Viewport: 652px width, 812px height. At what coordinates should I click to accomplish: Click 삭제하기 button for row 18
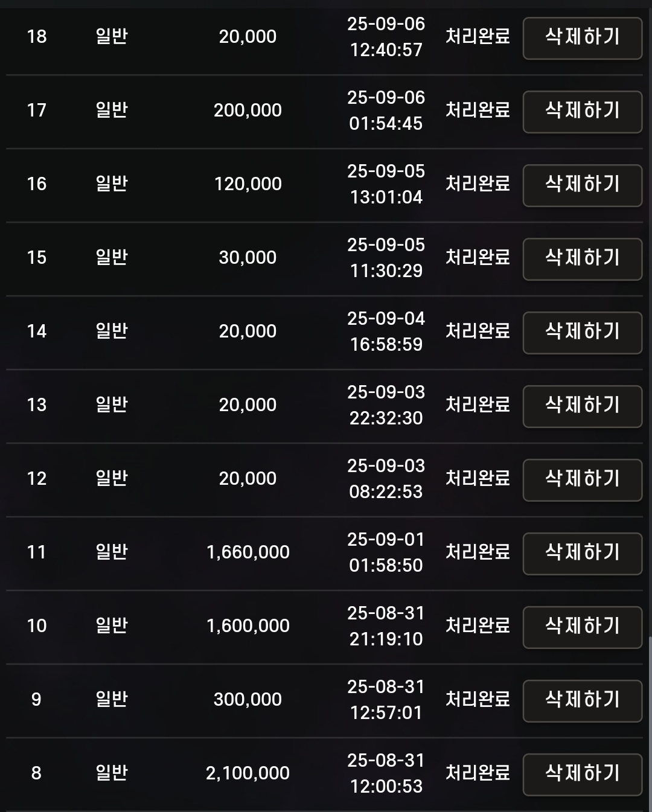(x=582, y=37)
